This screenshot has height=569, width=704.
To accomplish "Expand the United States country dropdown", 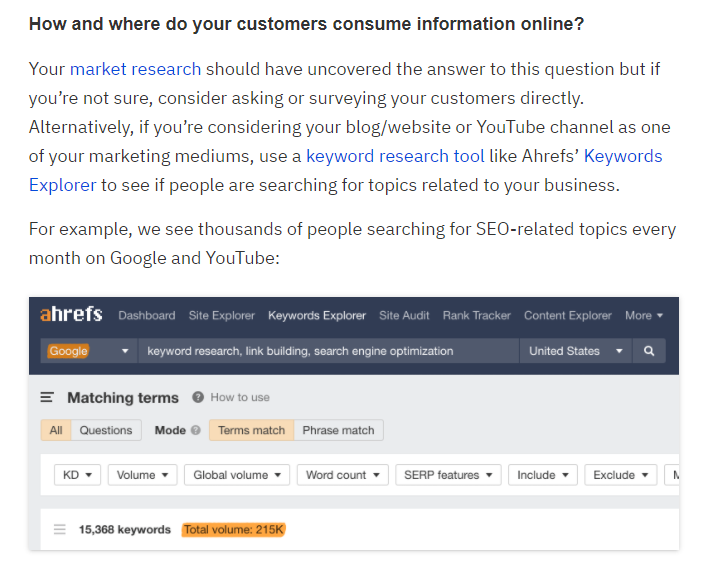I will pos(575,351).
